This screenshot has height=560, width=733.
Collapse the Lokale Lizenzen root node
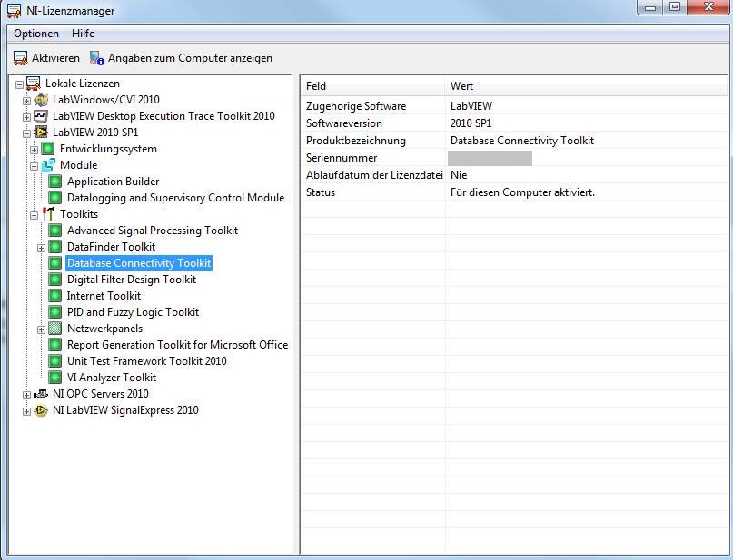click(19, 84)
